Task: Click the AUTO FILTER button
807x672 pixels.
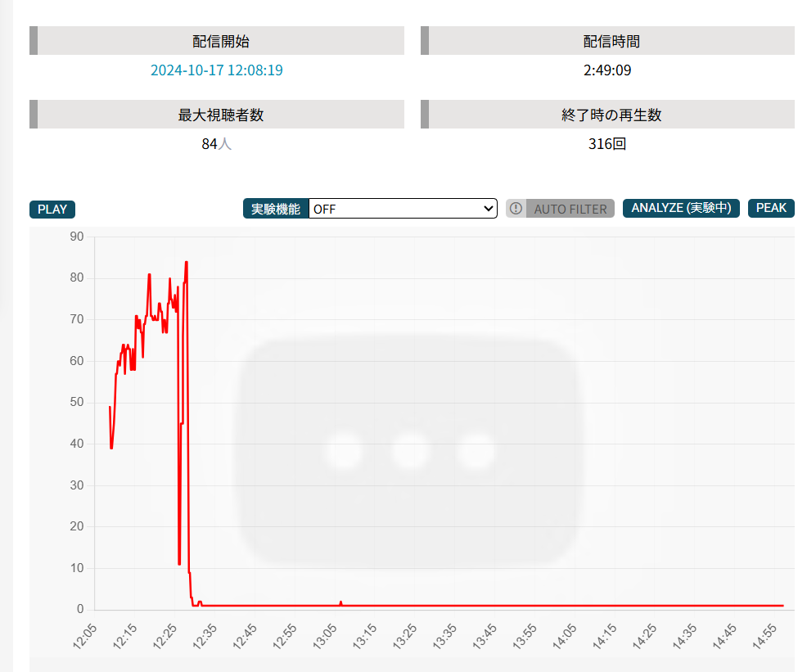Action: pos(570,209)
